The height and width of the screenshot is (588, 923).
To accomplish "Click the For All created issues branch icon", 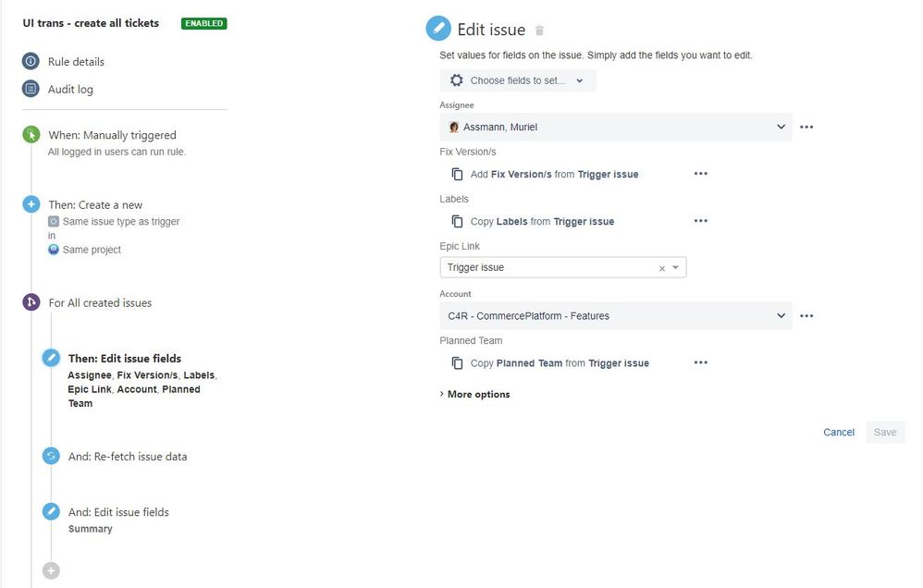I will 31,302.
